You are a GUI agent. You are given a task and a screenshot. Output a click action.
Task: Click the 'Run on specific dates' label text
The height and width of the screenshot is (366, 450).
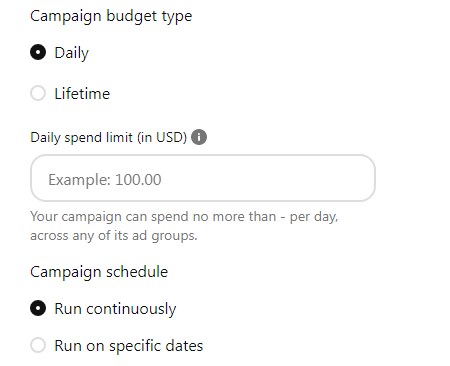coord(129,346)
